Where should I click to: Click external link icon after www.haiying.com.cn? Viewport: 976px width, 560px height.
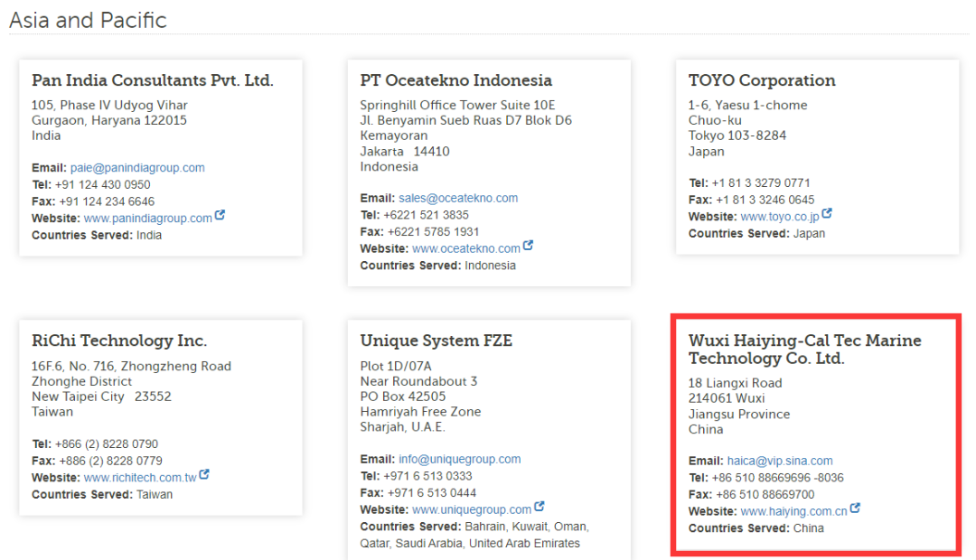[x=855, y=509]
